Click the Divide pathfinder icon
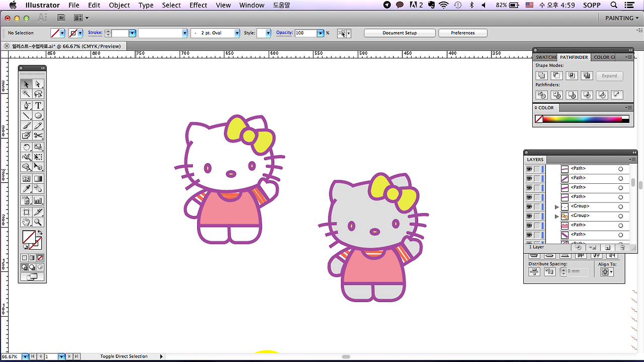Image resolution: width=644 pixels, height=362 pixels. [x=541, y=95]
